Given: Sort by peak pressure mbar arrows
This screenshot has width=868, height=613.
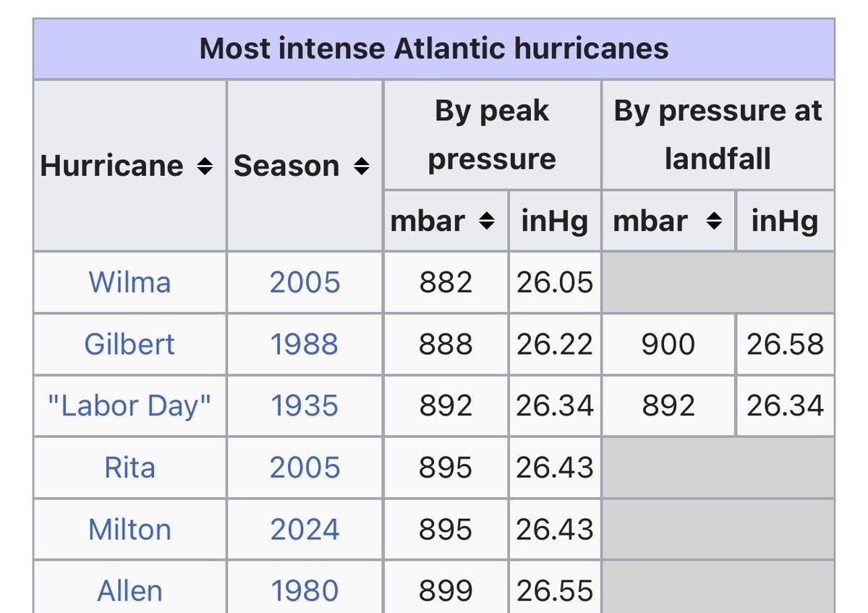Looking at the screenshot, I should point(488,221).
